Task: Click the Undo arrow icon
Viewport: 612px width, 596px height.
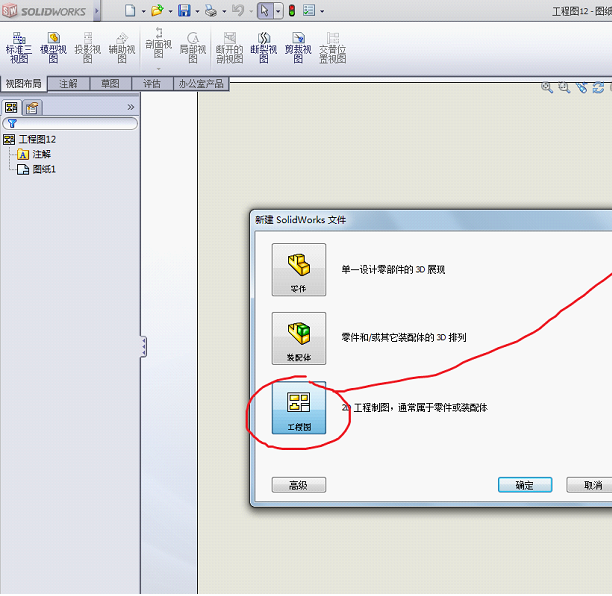Action: pyautogui.click(x=238, y=11)
